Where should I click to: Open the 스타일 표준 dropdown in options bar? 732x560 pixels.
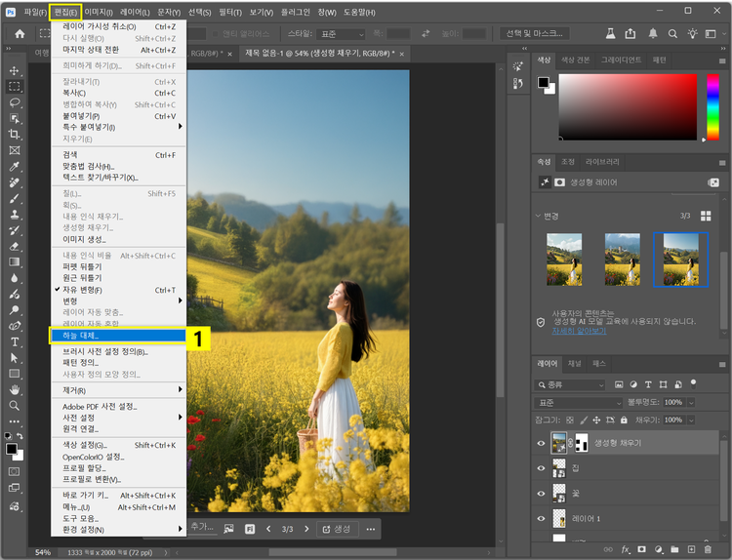pos(339,33)
